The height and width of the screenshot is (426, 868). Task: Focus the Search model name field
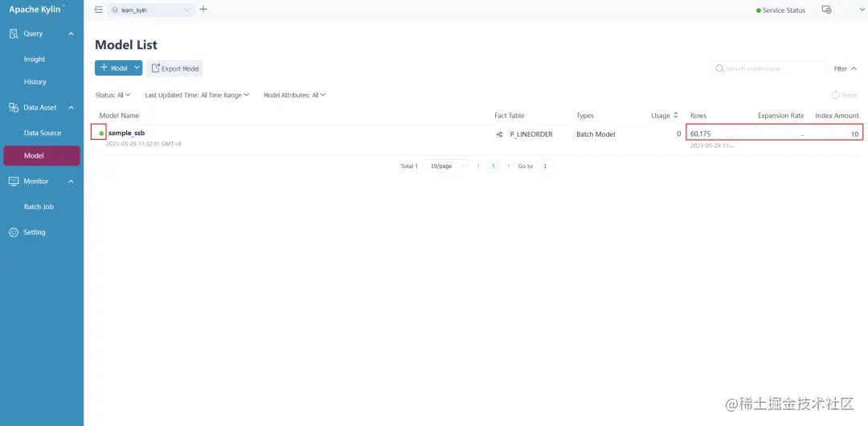[769, 68]
